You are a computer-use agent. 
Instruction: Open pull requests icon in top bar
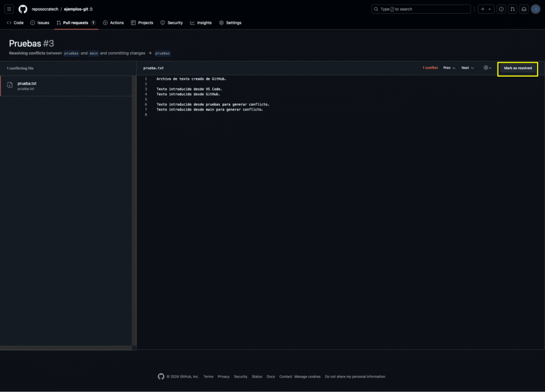coord(513,9)
